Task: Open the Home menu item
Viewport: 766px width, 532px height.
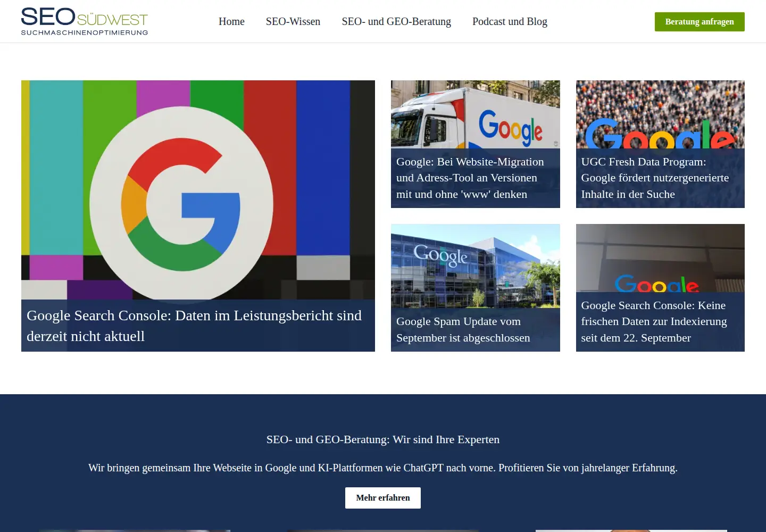Action: coord(231,21)
